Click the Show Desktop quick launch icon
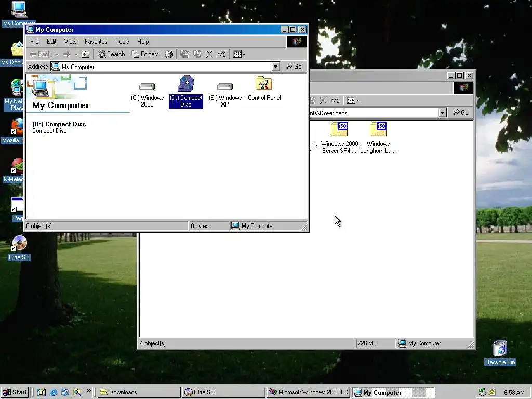This screenshot has width=532, height=399. click(x=42, y=392)
